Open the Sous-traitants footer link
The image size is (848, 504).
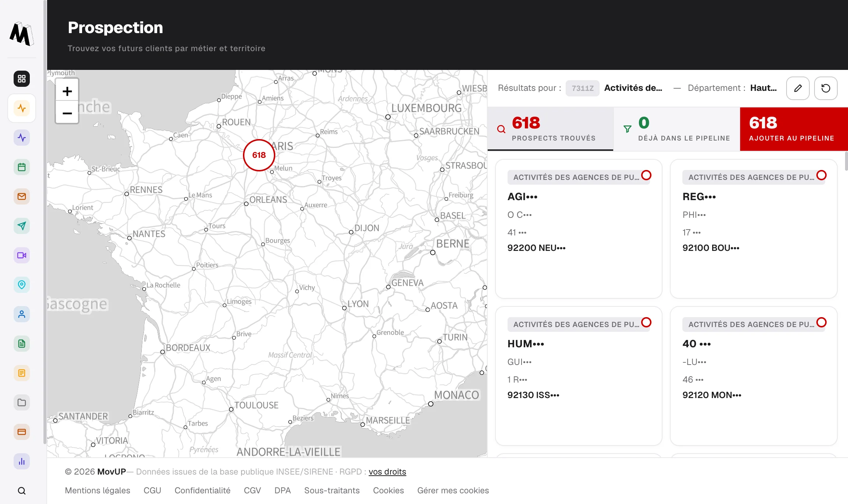332,490
